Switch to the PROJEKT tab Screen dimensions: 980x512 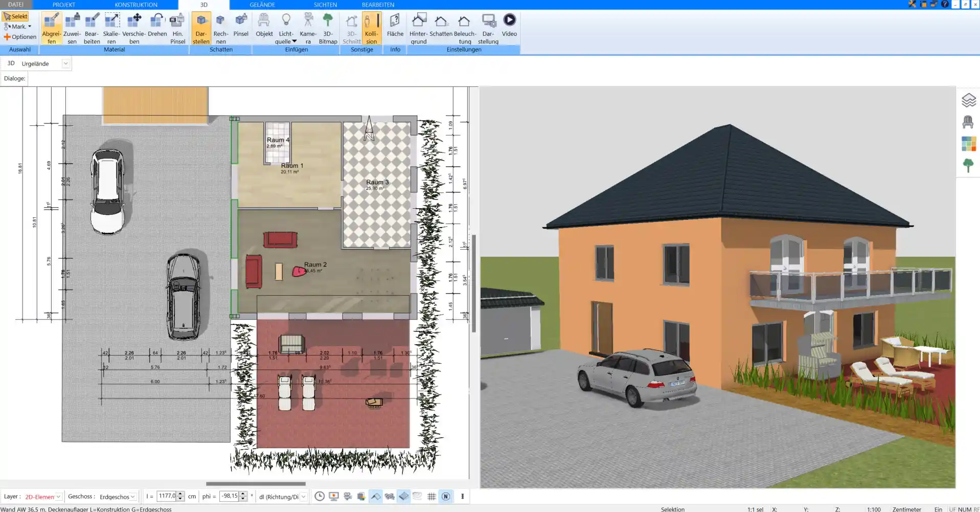(x=64, y=5)
